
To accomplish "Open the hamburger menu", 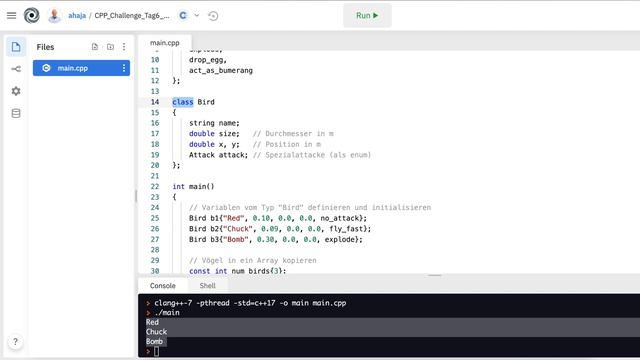I will point(11,16).
